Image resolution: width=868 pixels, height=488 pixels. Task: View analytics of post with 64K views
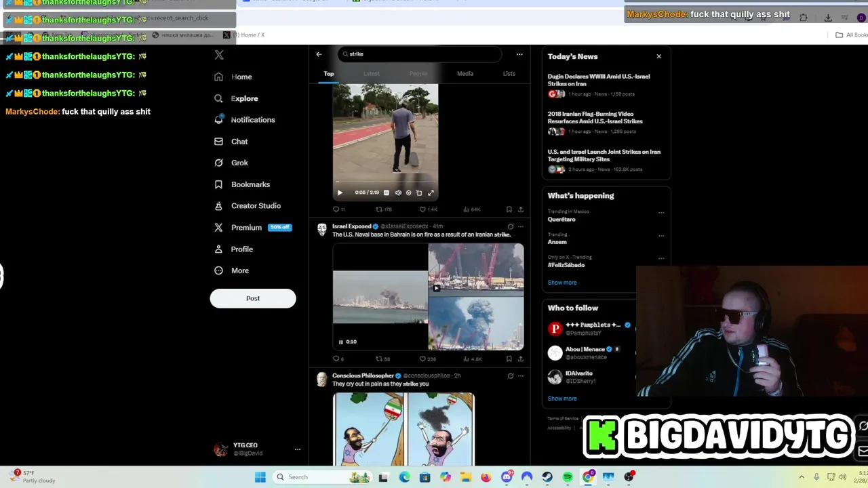[471, 209]
